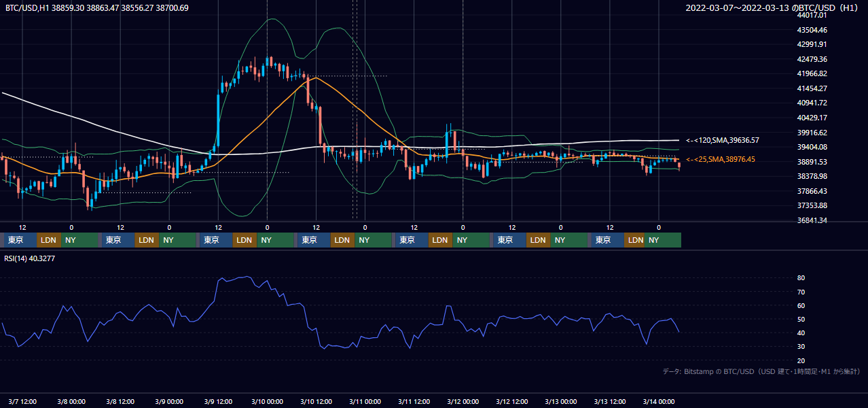Select the 3/12 00:00 time label
868x408 pixels.
[463, 401]
